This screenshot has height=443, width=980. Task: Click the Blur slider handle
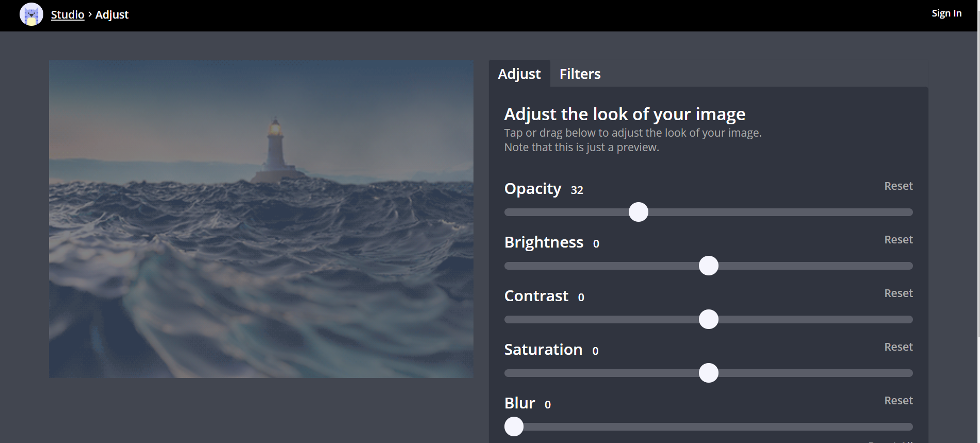pyautogui.click(x=514, y=426)
